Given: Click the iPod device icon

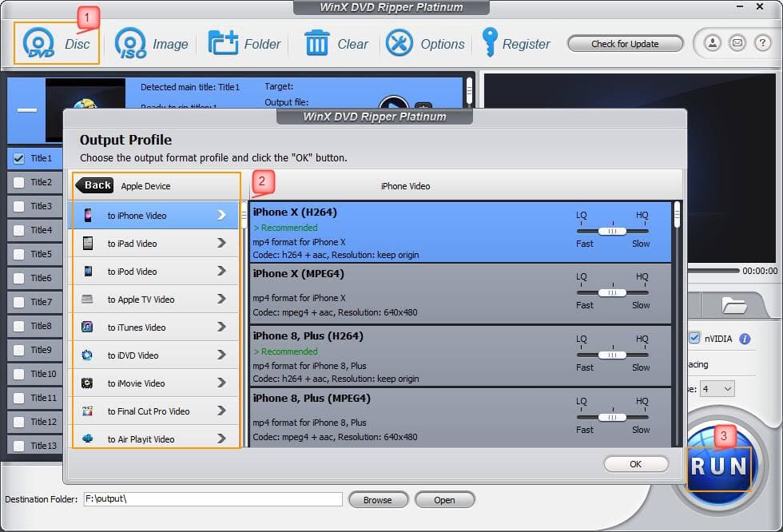Looking at the screenshot, I should click(88, 271).
